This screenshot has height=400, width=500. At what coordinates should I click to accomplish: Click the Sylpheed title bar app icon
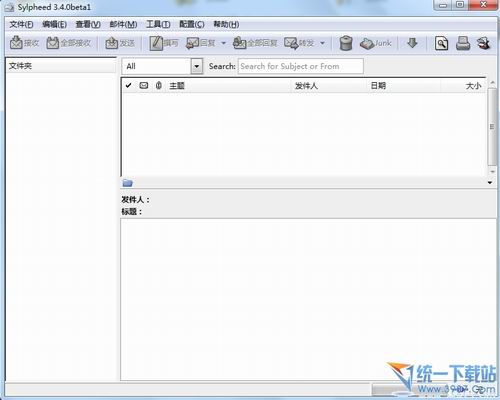(x=9, y=7)
